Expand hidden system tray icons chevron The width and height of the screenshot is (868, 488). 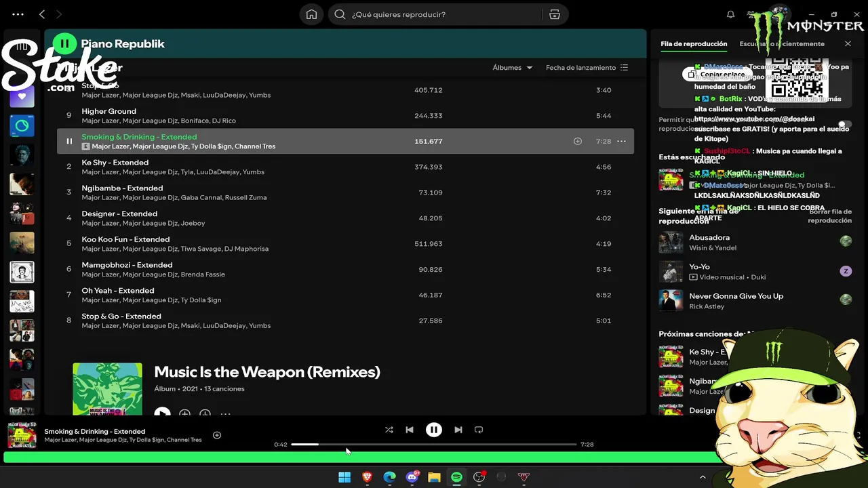tap(703, 477)
